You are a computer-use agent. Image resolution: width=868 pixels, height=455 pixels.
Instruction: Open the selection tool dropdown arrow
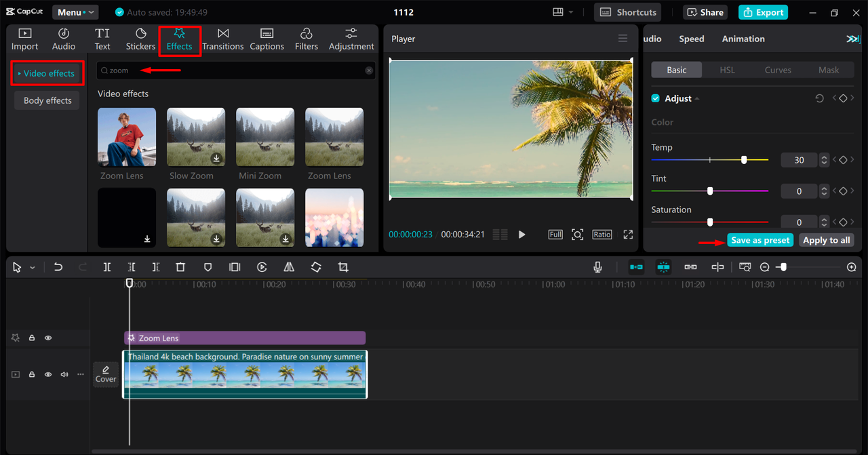tap(32, 268)
